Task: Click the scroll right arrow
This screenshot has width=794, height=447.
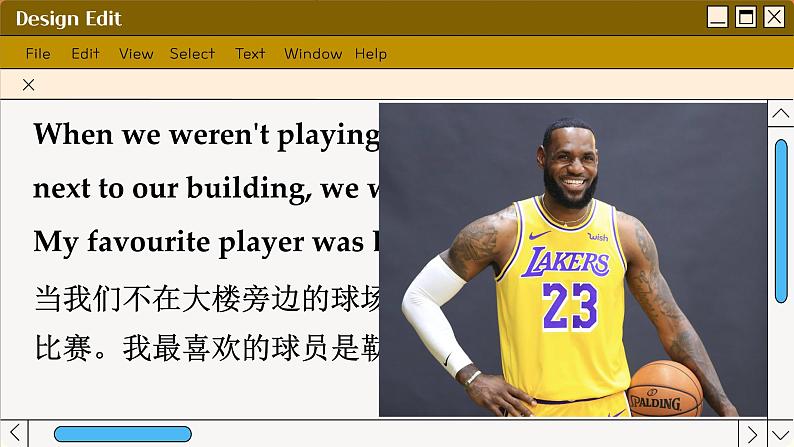Action: coord(752,434)
